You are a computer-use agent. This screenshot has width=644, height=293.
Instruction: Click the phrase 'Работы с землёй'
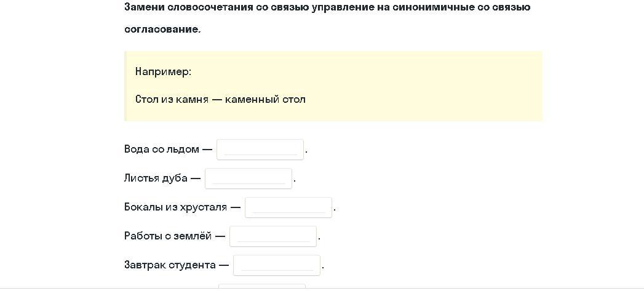tap(168, 236)
